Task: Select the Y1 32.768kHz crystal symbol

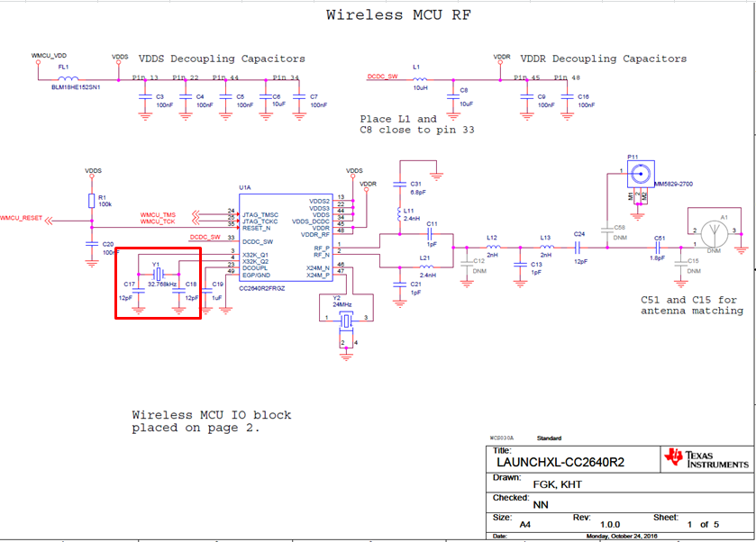Action: pos(159,275)
